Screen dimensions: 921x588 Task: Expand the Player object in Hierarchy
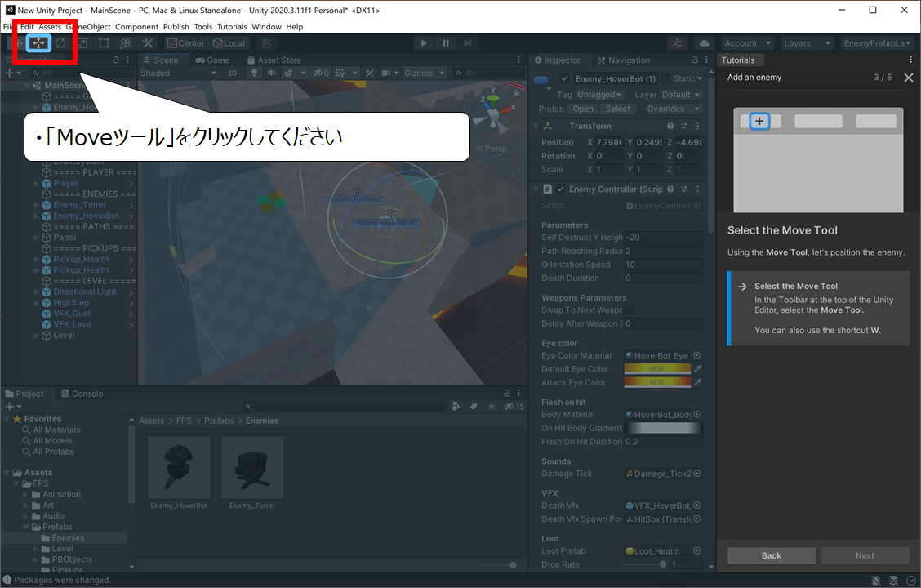coord(37,183)
